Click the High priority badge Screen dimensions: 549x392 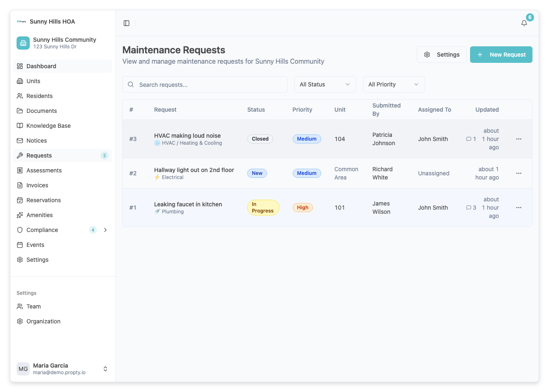303,207
